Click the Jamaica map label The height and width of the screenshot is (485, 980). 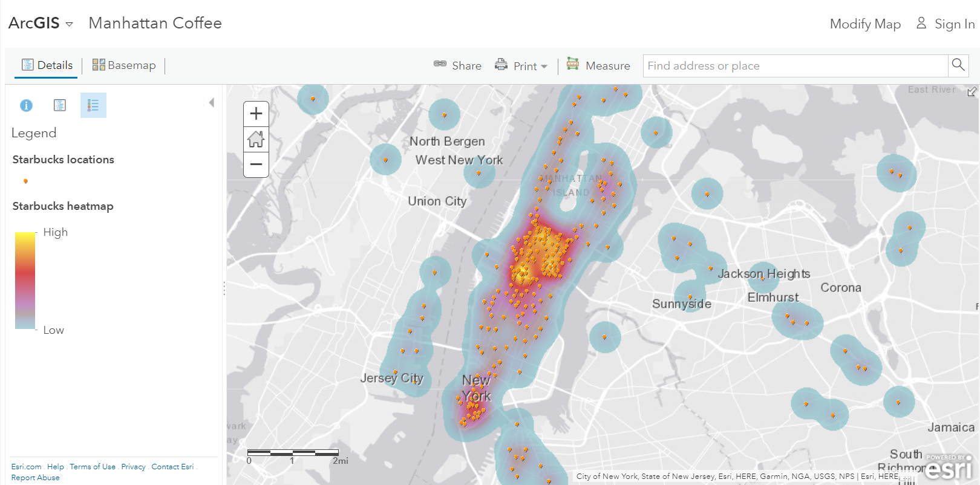(951, 428)
